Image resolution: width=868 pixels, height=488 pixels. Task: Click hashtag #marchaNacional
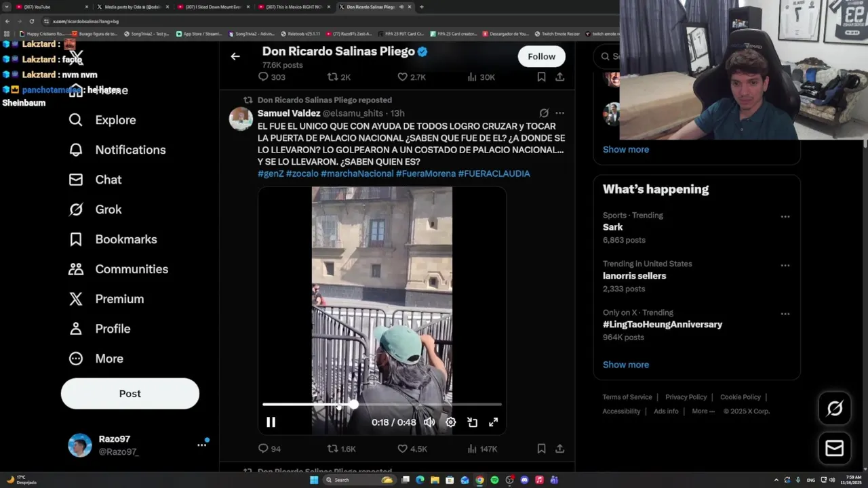(x=357, y=174)
